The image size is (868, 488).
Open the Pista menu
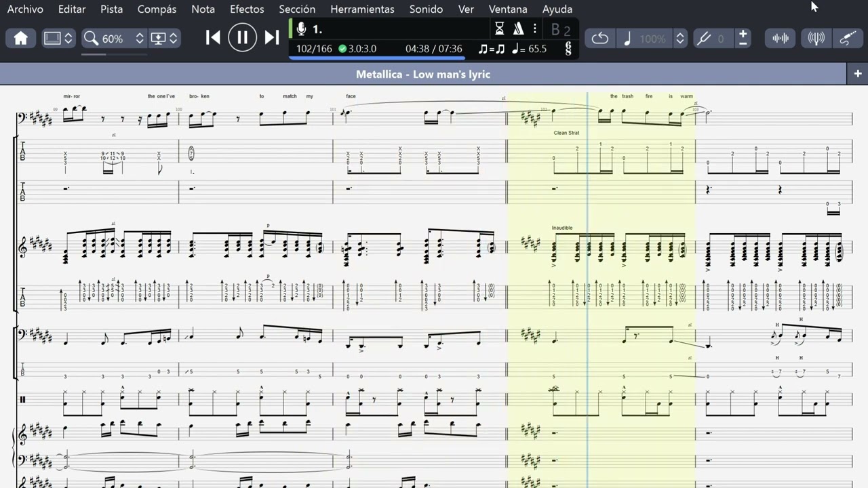pos(112,9)
